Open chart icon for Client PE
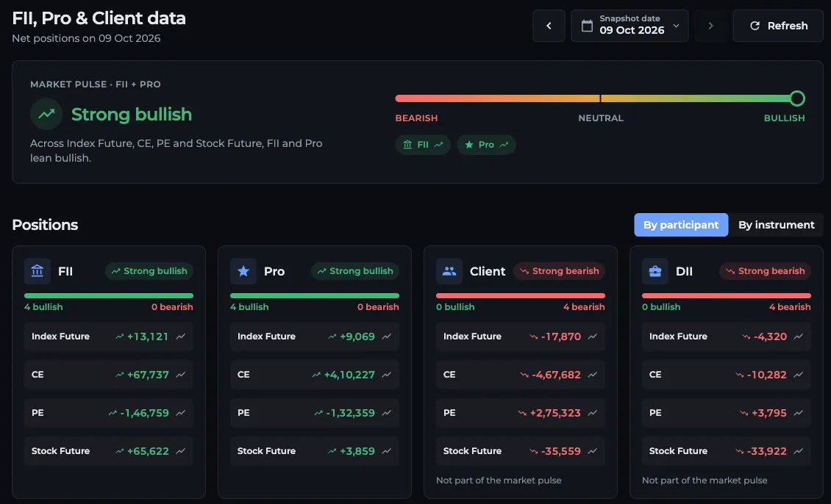831x504 pixels. pyautogui.click(x=593, y=413)
